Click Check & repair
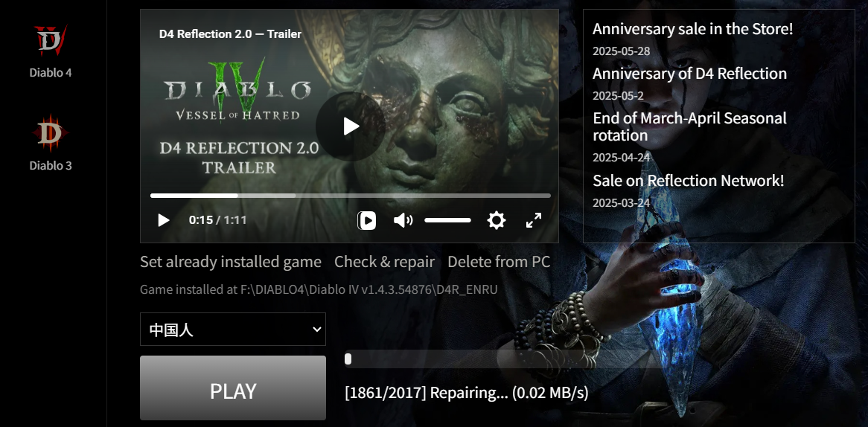Image resolution: width=868 pixels, height=427 pixels. coord(384,262)
